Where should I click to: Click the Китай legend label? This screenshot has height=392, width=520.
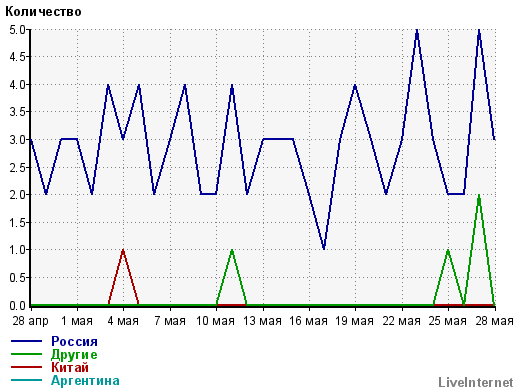70,367
